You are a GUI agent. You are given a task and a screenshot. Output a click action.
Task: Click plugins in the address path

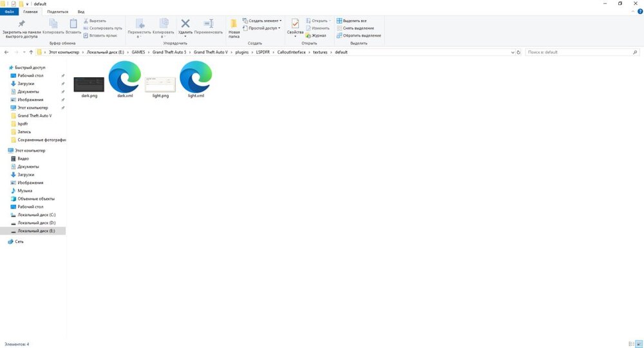[242, 52]
